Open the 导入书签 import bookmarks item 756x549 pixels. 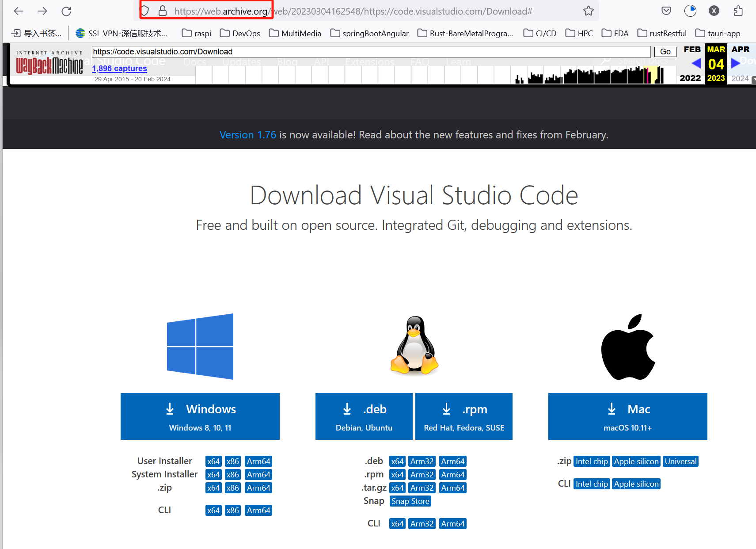[36, 33]
